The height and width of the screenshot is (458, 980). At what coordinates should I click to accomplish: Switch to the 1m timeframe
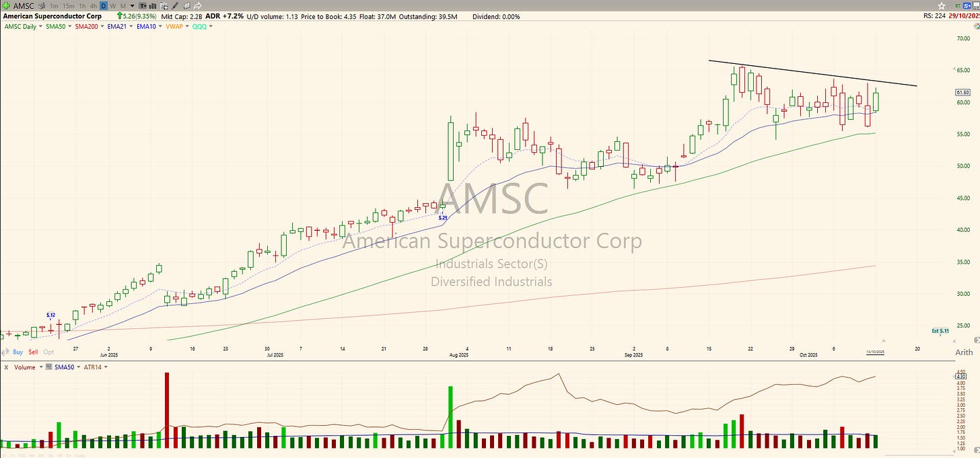tap(54, 6)
